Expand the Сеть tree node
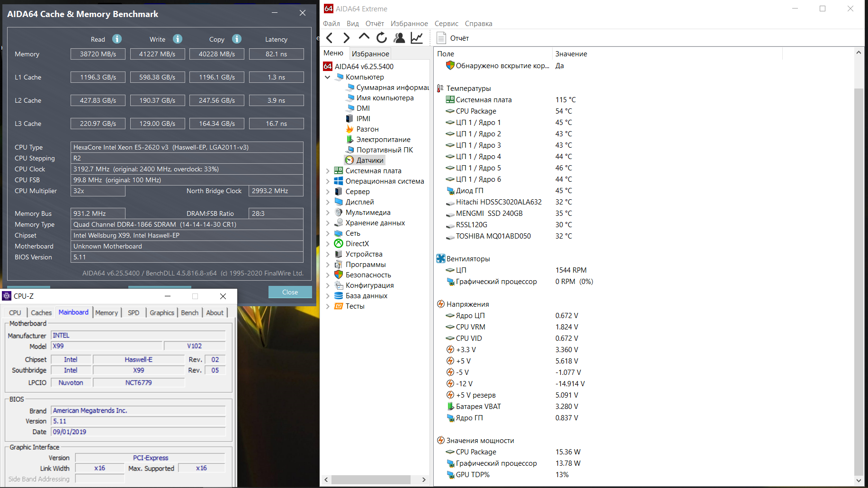 pos(327,233)
